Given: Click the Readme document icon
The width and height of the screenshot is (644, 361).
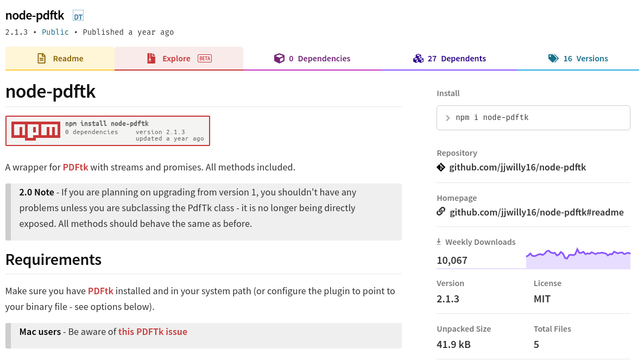Looking at the screenshot, I should 41,58.
